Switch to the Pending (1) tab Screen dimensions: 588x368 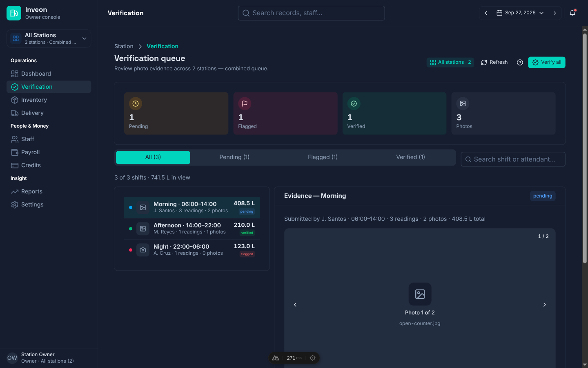234,157
